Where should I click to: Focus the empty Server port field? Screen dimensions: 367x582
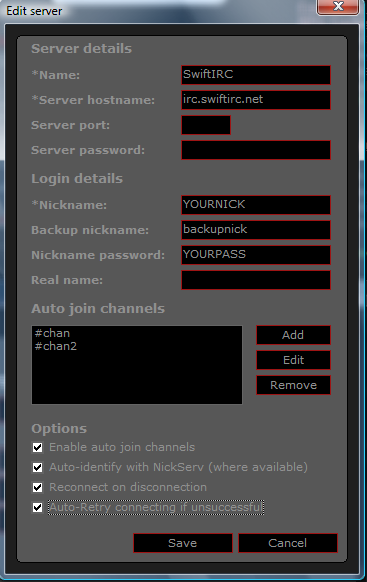pos(206,125)
